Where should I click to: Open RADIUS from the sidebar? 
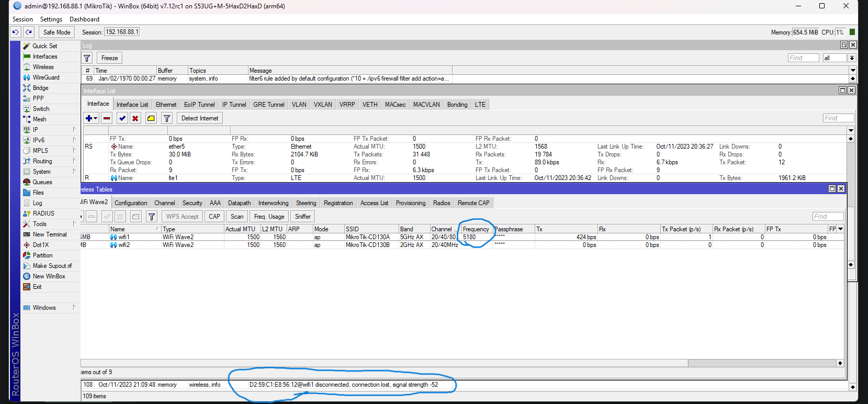pos(43,214)
